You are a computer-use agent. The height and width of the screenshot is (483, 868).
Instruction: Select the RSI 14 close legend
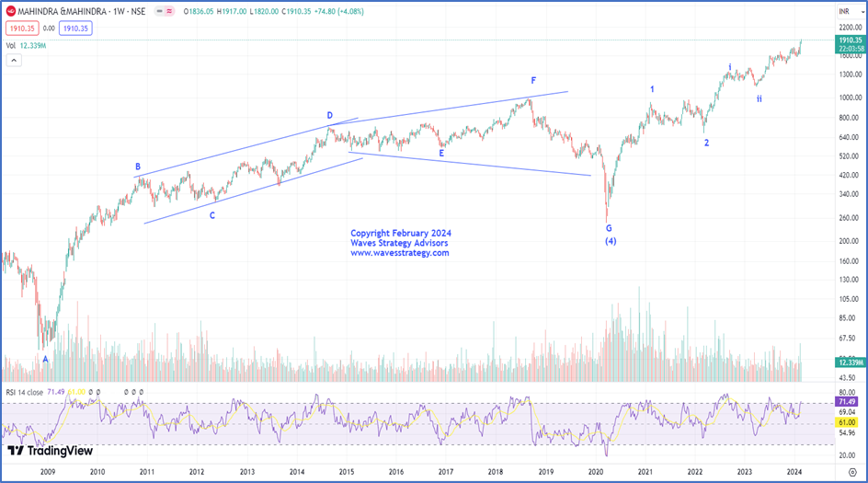(x=24, y=392)
